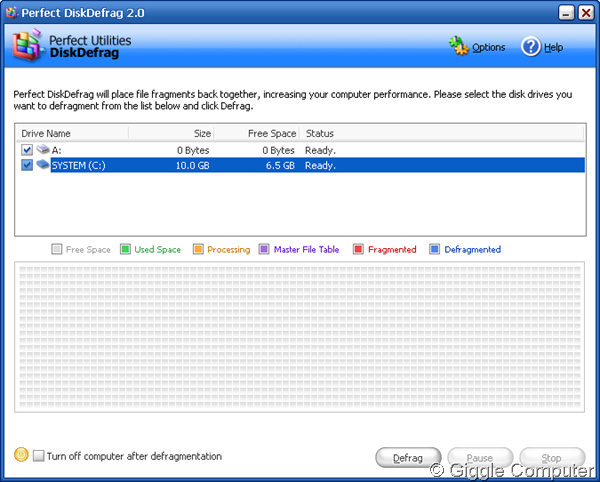Click the Perfect Utilities DiskDefrag logo

[27, 45]
